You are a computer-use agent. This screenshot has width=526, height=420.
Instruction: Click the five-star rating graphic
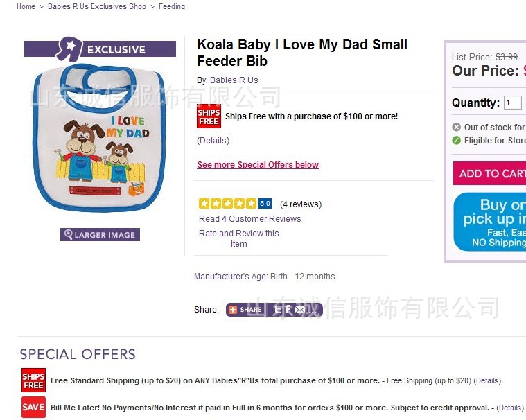[x=227, y=203]
